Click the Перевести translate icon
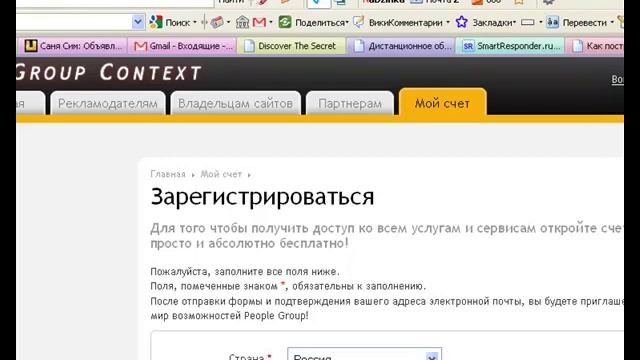 pyautogui.click(x=553, y=22)
